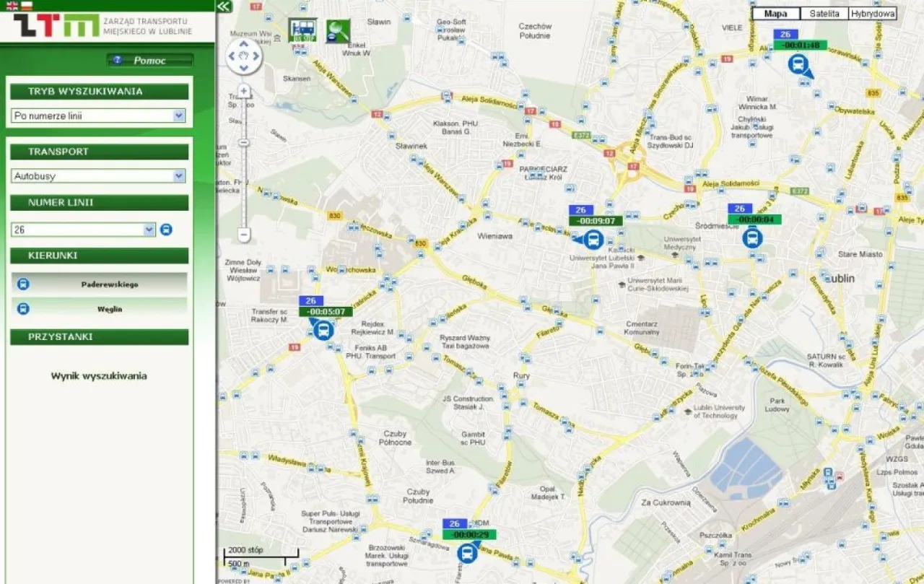Switch interface language to English flag
The image size is (924, 584).
coord(12,5)
